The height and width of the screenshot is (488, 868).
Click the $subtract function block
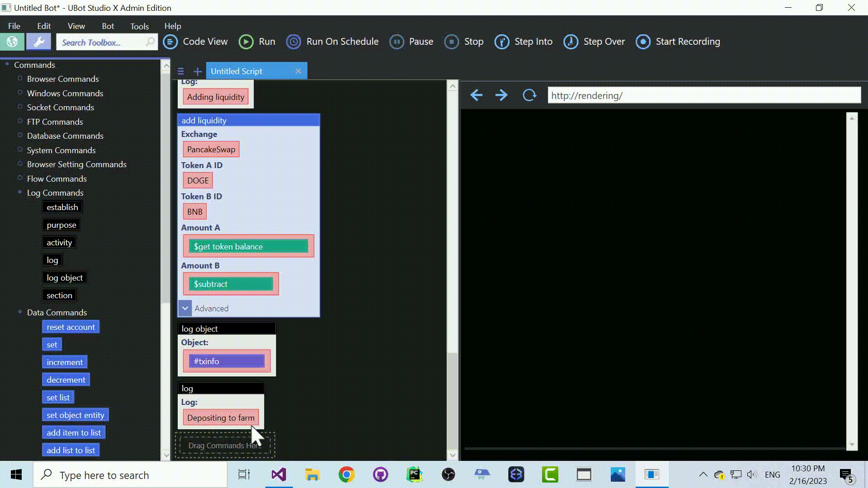tap(231, 284)
